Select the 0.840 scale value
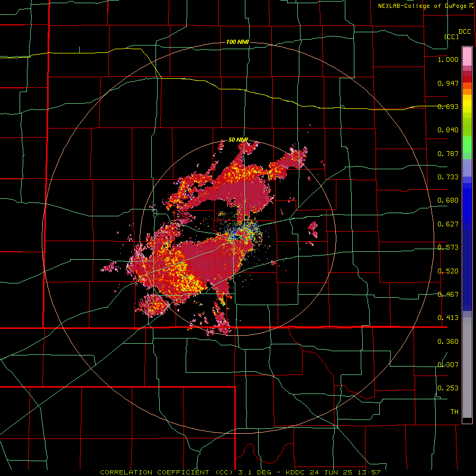Screen dimensions: 476x476 (x=448, y=130)
